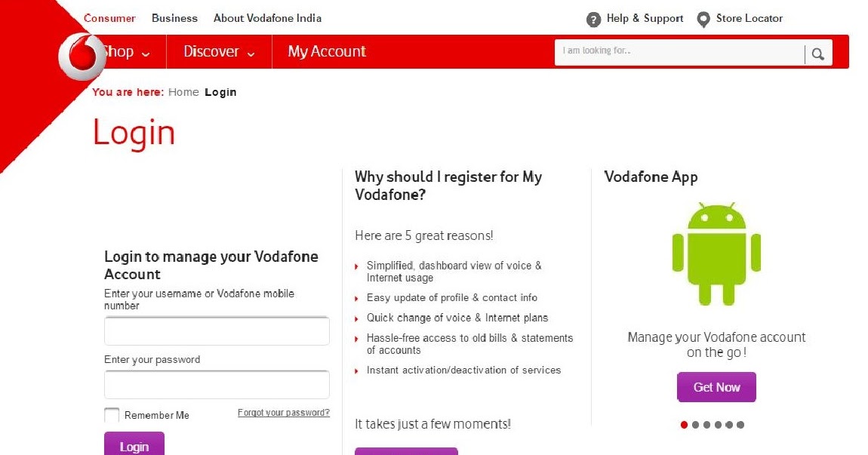Select the first red carousel dot
Image resolution: width=868 pixels, height=455 pixels.
coord(685,425)
